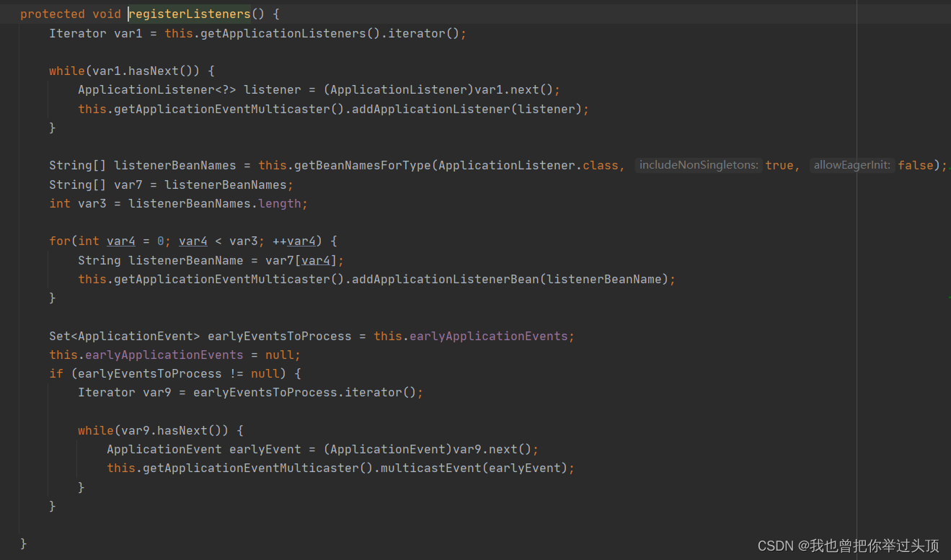This screenshot has height=560, width=951.
Task: Click 'var9.next()' in the earlyEvent assignment
Action: [x=492, y=450]
